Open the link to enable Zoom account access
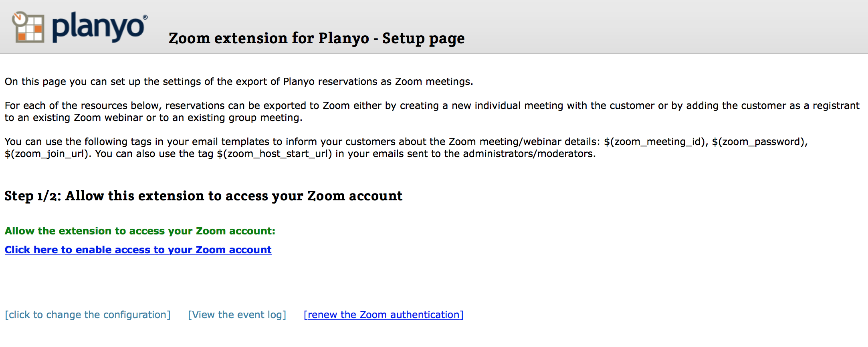 (x=138, y=250)
